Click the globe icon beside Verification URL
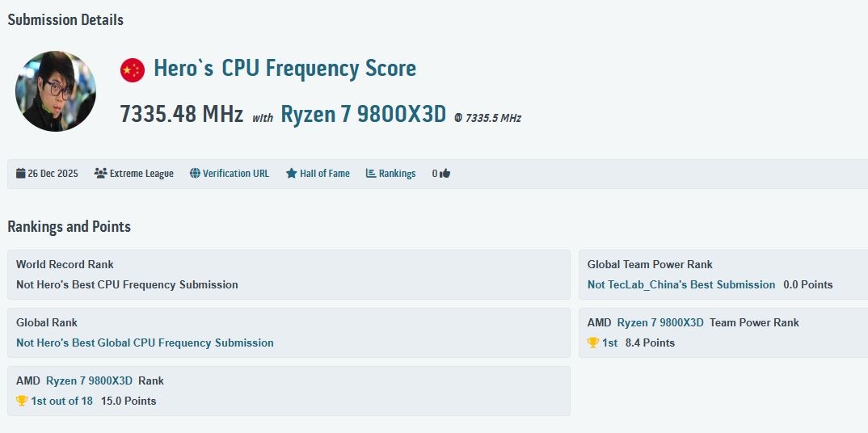 point(195,174)
